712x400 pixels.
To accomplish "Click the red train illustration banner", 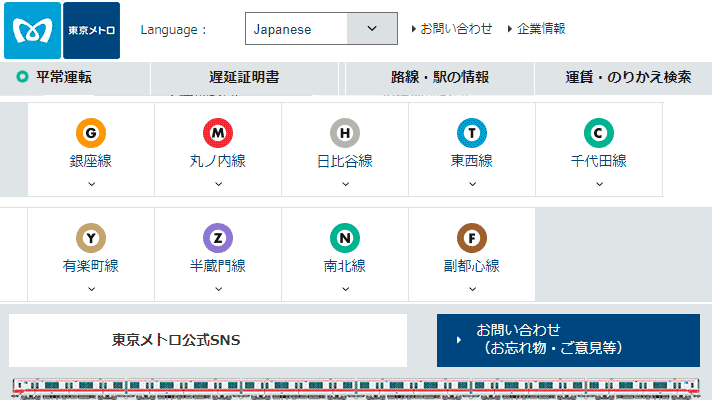I will [356, 389].
